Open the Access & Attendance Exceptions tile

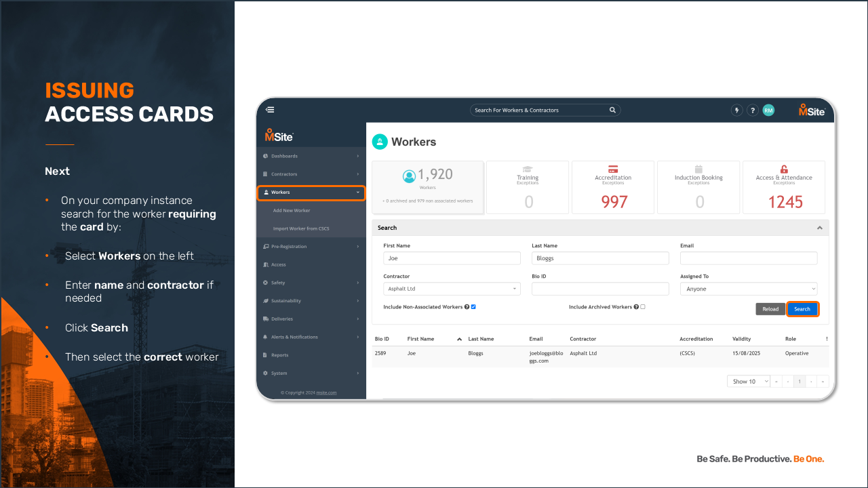click(x=784, y=187)
